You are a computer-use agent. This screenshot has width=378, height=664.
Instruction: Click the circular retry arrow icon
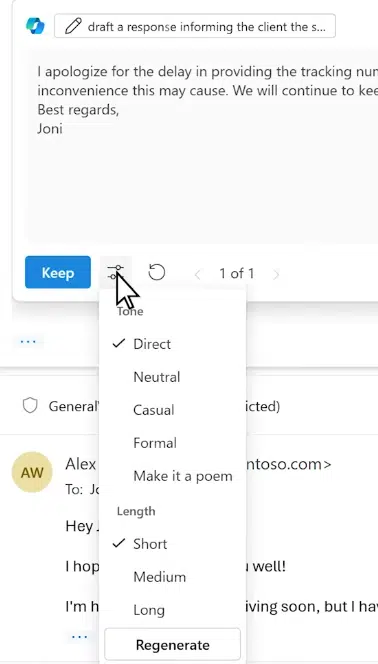click(157, 272)
